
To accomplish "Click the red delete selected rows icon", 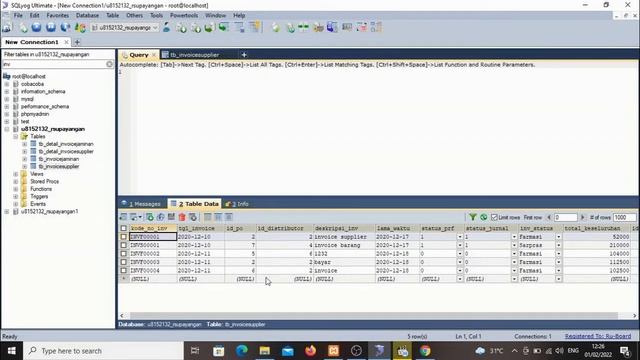I will pyautogui.click(x=182, y=217).
